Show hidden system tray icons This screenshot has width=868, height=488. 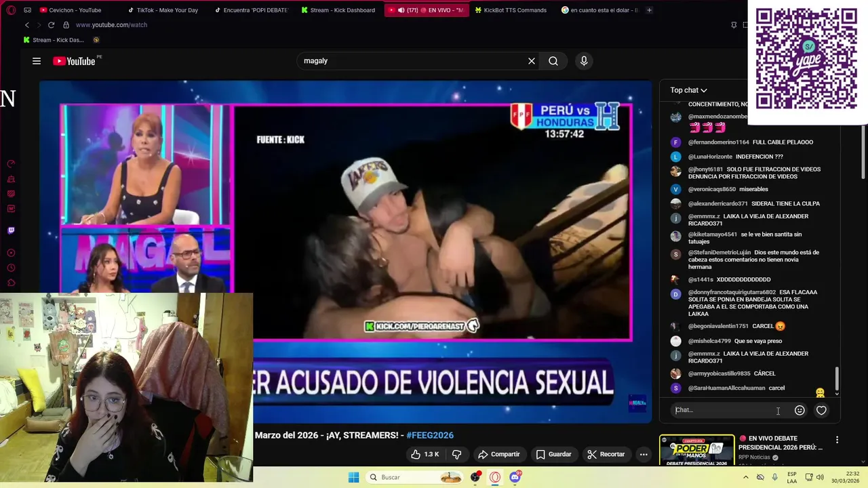coord(745,477)
